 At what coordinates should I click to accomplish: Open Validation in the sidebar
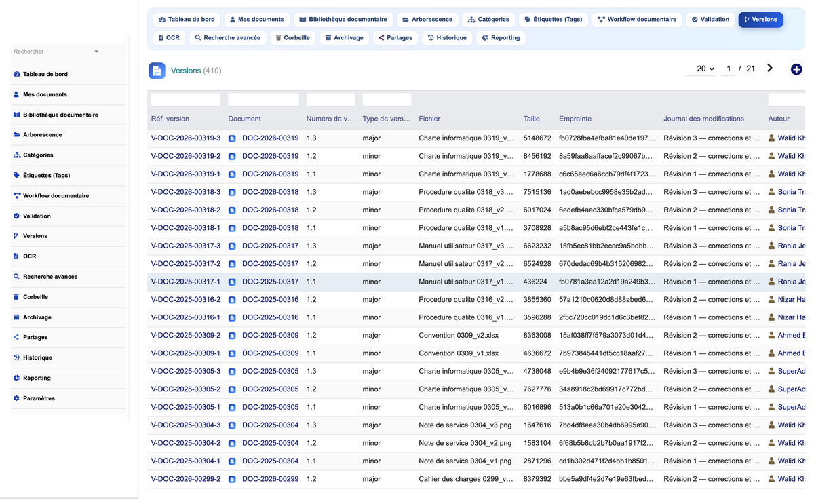coord(32,216)
